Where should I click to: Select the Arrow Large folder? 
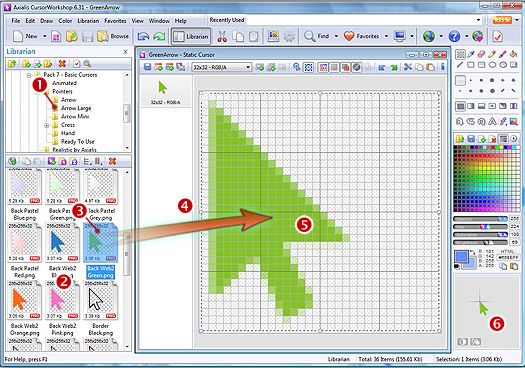click(x=76, y=108)
